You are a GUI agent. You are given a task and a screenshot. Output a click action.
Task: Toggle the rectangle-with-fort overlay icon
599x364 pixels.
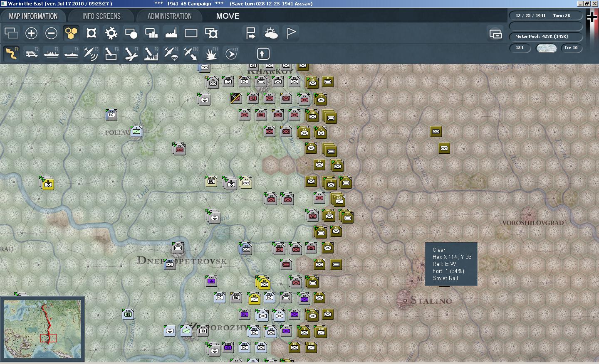(x=211, y=33)
